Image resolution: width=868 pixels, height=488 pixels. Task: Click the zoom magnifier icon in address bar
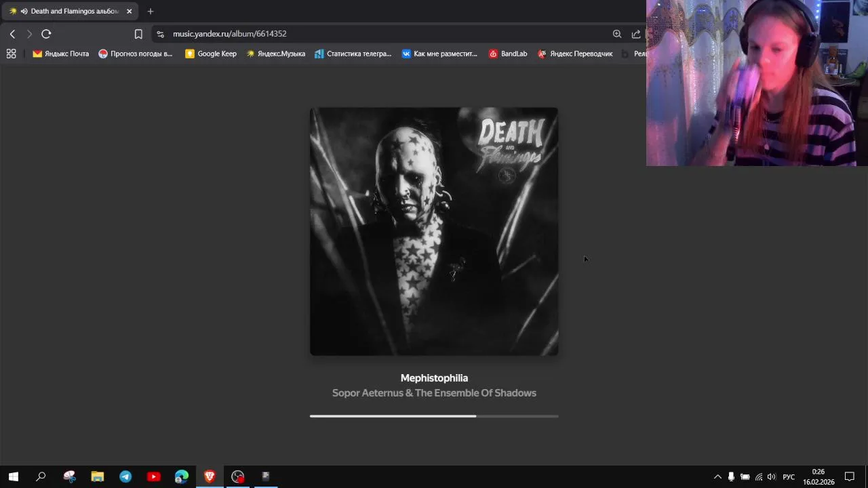pyautogui.click(x=617, y=34)
